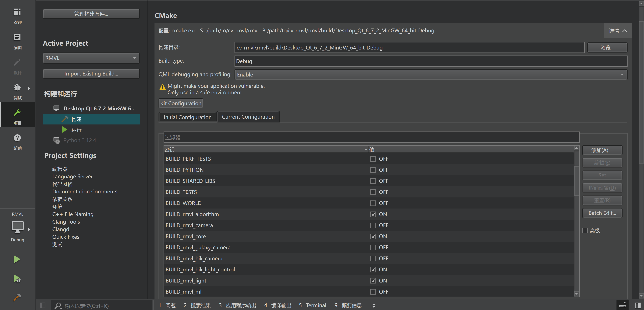This screenshot has height=310, width=644.
Task: Open Clang Tools project settings
Action: 66,222
